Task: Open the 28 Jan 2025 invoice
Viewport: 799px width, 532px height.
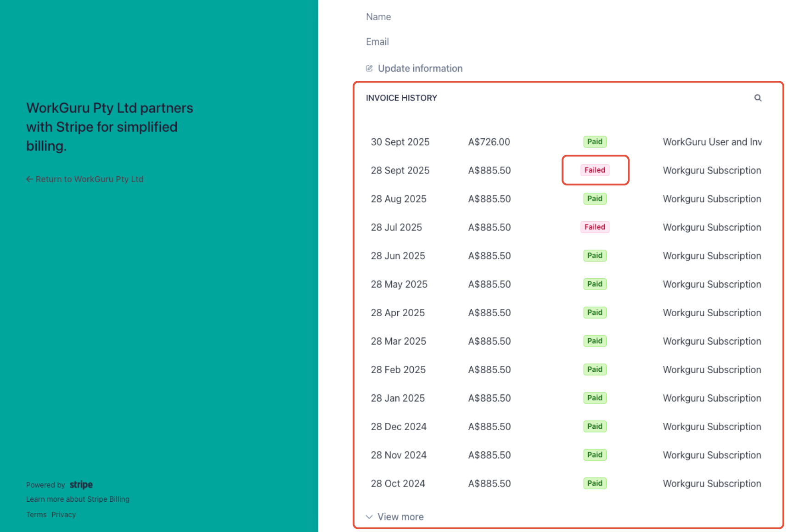Action: pyautogui.click(x=566, y=398)
